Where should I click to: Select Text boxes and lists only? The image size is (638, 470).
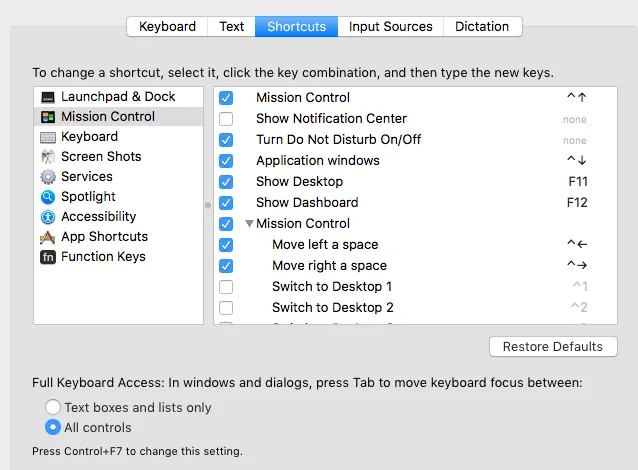click(53, 407)
